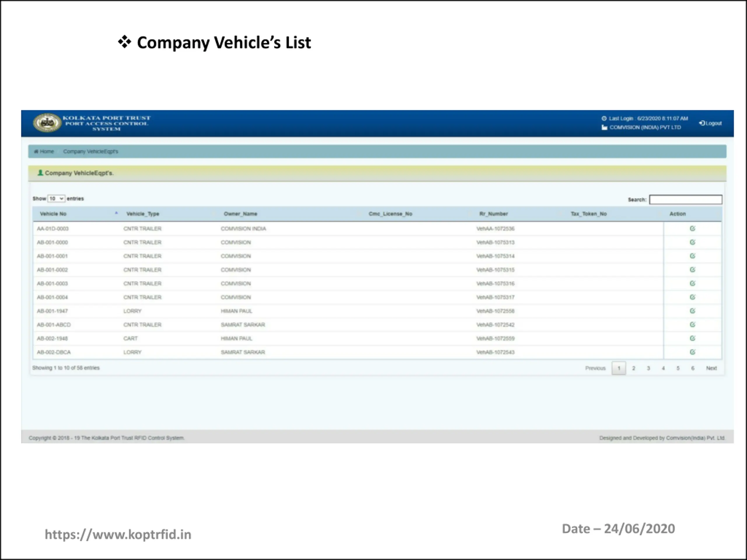Click the Search input field
Viewport: 747px width, 560px height.
(685, 199)
